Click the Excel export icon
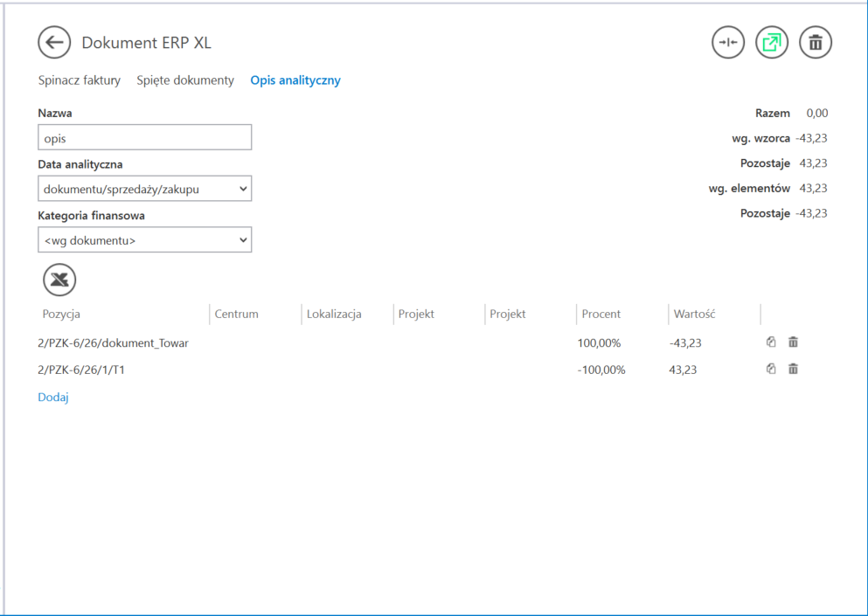 click(59, 280)
